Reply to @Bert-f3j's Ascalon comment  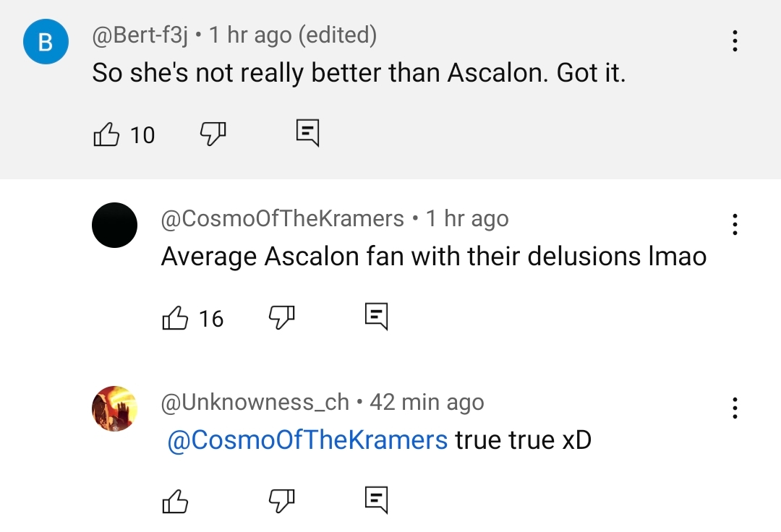point(307,133)
